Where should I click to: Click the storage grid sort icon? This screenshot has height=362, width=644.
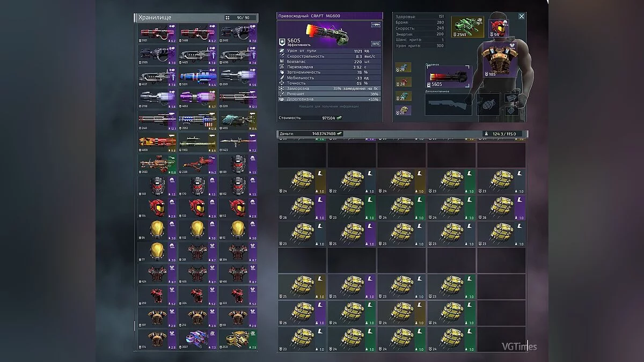pos(228,18)
